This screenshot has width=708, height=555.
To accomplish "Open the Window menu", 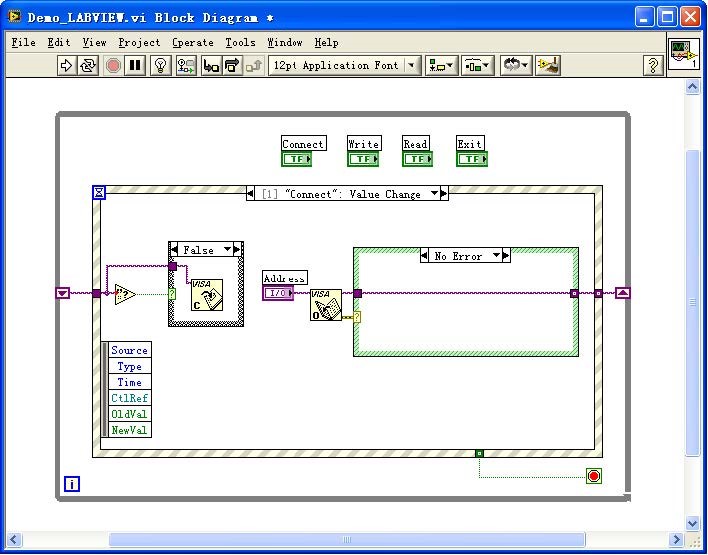I will pyautogui.click(x=285, y=42).
